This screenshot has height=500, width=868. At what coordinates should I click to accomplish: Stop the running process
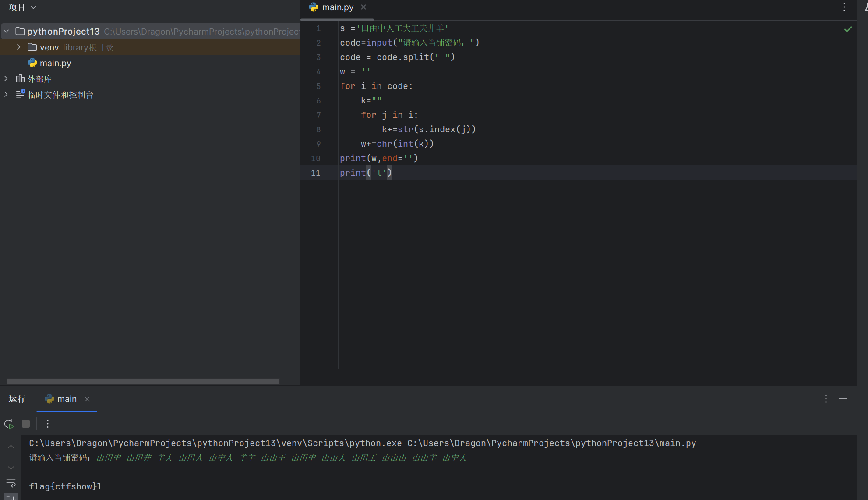coord(26,424)
